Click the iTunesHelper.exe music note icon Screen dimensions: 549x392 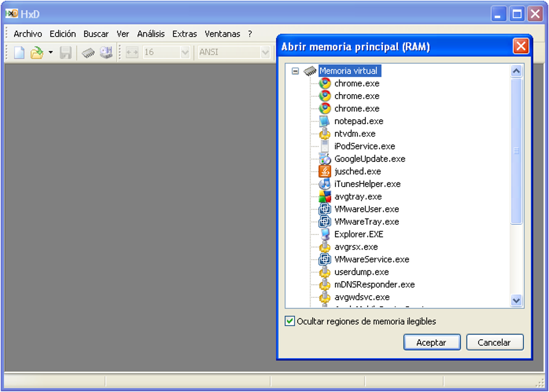(325, 184)
